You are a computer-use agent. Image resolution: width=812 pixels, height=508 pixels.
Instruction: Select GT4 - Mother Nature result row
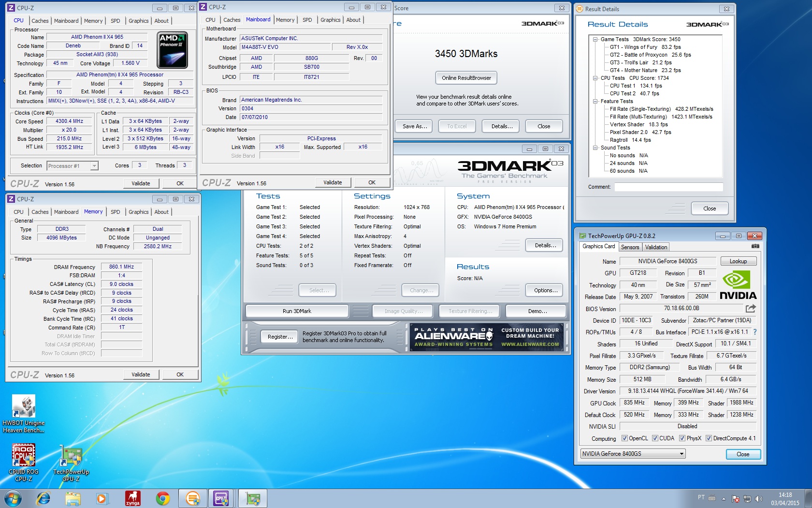click(645, 70)
